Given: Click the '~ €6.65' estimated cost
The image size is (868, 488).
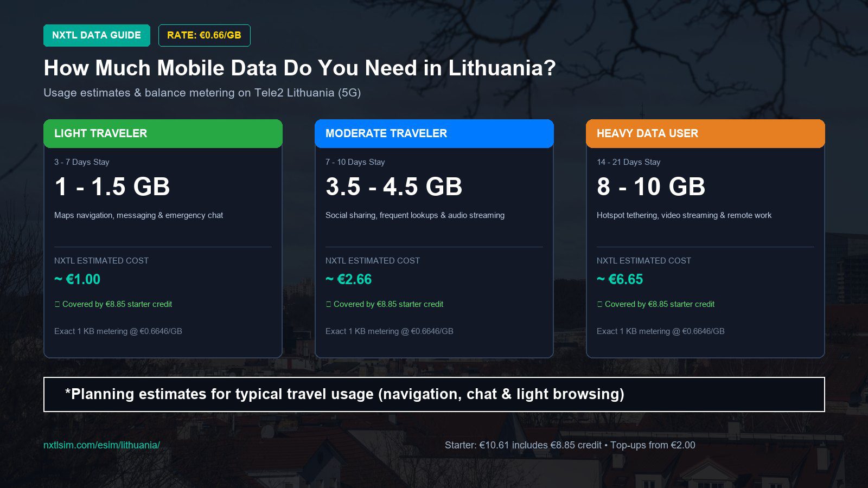Looking at the screenshot, I should click(620, 279).
